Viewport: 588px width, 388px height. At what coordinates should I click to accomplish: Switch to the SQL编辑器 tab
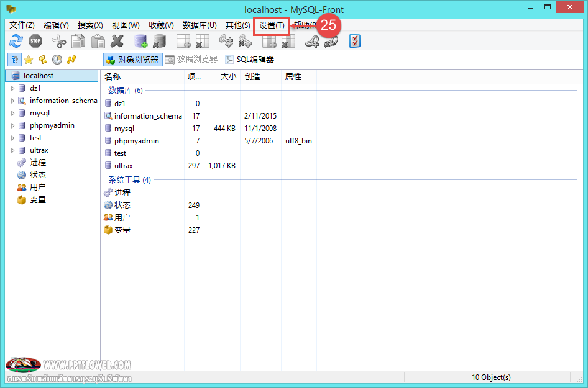249,60
